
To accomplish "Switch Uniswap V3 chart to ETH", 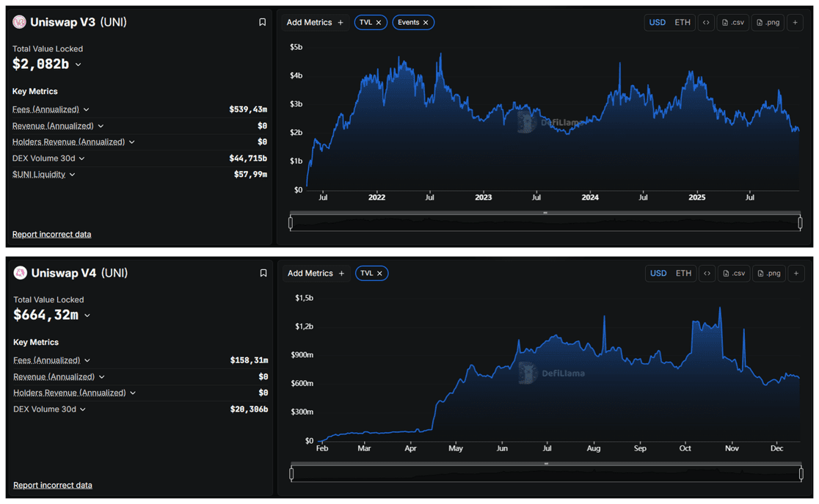I will [x=682, y=23].
